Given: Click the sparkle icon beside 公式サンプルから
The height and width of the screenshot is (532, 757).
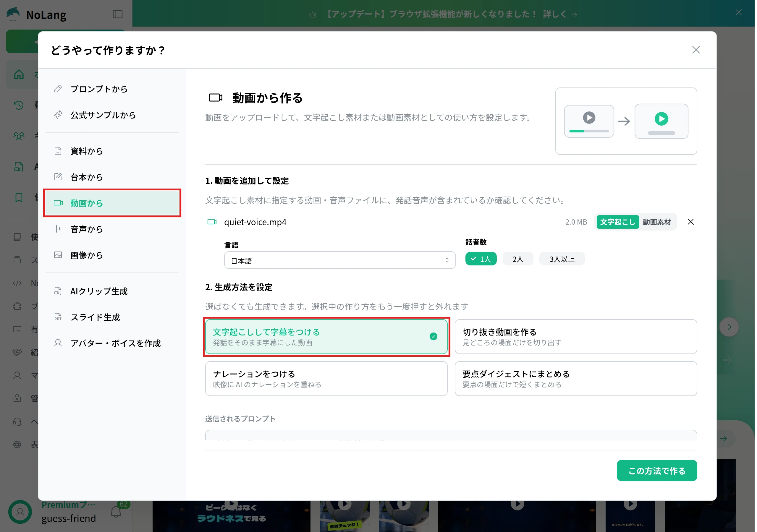Looking at the screenshot, I should [58, 115].
